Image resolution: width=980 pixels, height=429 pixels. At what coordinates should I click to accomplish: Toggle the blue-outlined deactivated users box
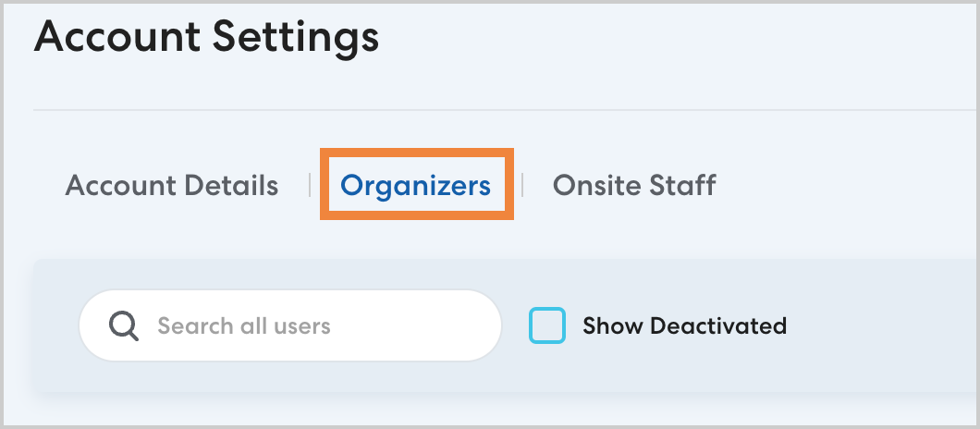tap(546, 325)
